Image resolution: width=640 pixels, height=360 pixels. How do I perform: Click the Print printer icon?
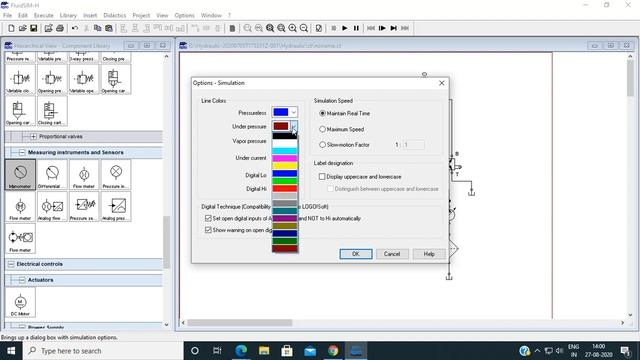(x=60, y=28)
